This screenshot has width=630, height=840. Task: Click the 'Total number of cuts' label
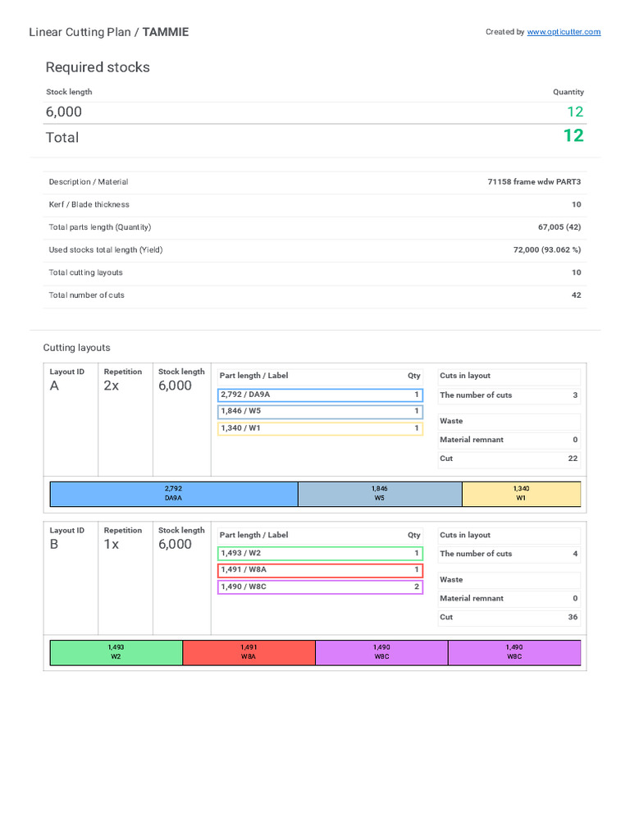click(86, 295)
